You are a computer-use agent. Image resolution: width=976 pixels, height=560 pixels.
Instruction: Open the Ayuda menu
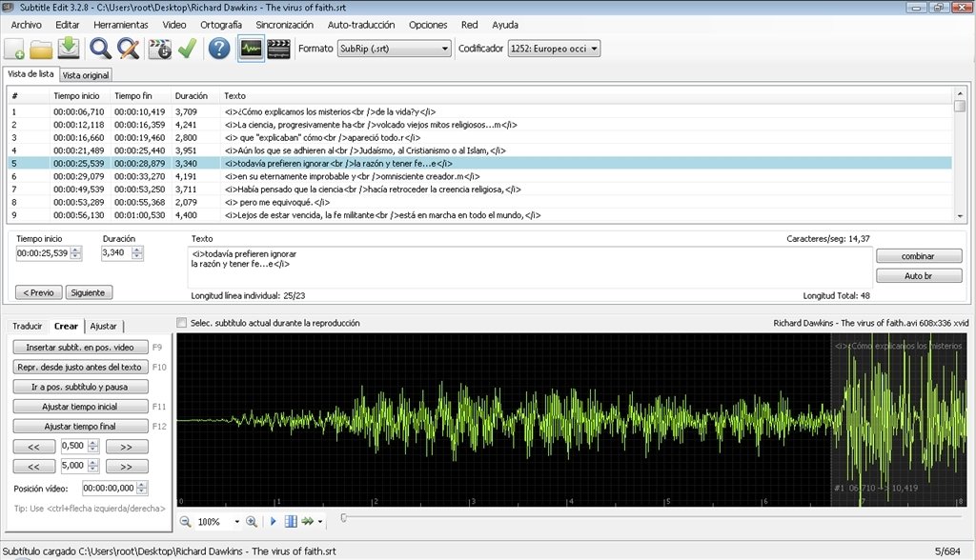click(x=505, y=25)
